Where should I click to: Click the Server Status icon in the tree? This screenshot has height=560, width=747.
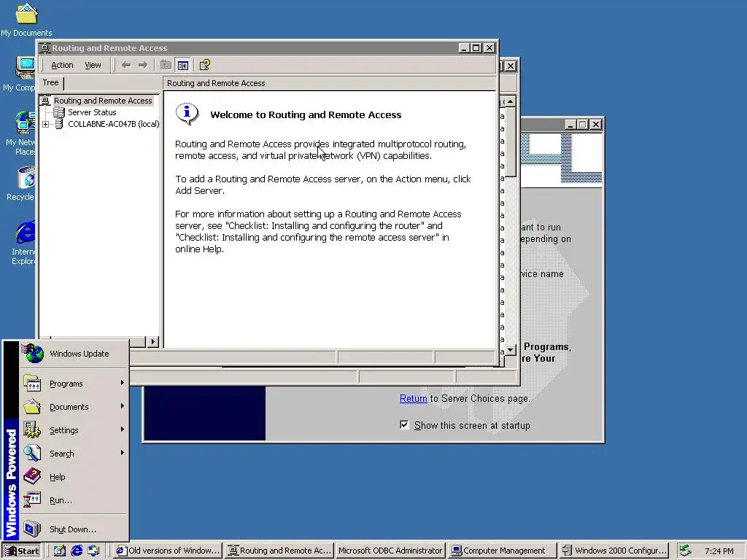pos(59,112)
